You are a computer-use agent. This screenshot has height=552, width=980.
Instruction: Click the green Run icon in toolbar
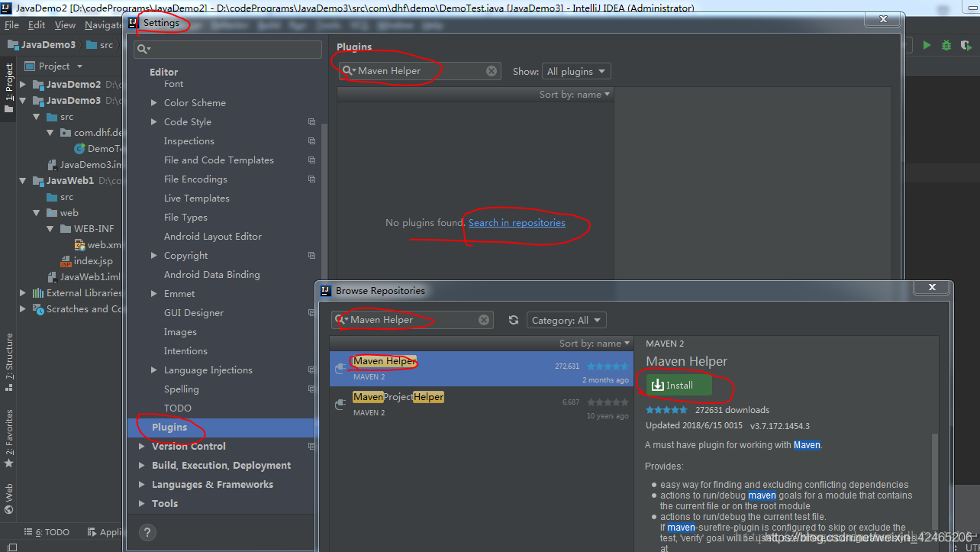[x=927, y=45]
